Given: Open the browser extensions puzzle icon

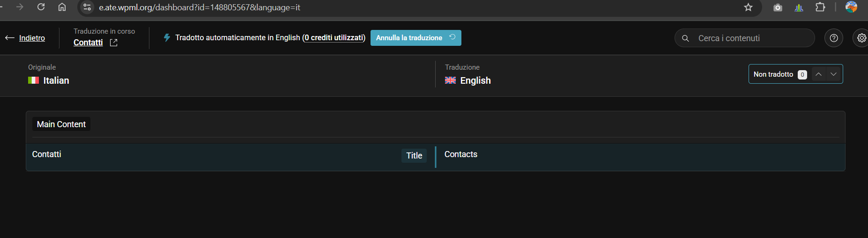Looking at the screenshot, I should pos(820,7).
